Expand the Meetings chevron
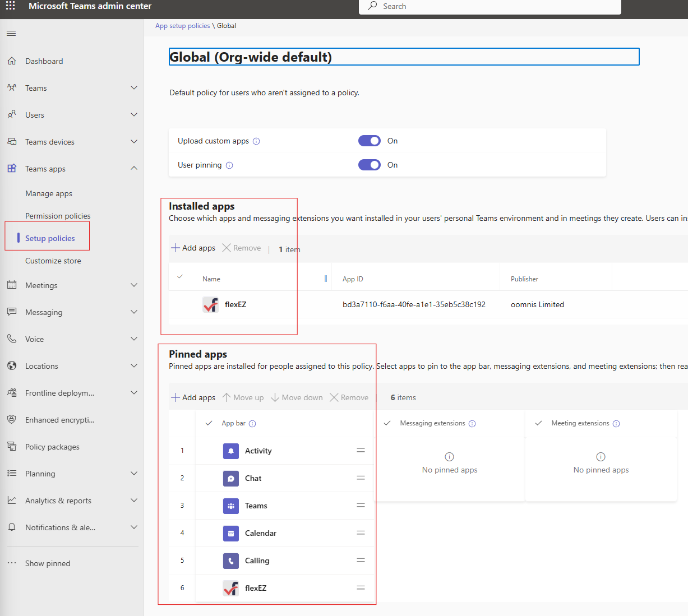Viewport: 688px width, 616px height. (134, 285)
